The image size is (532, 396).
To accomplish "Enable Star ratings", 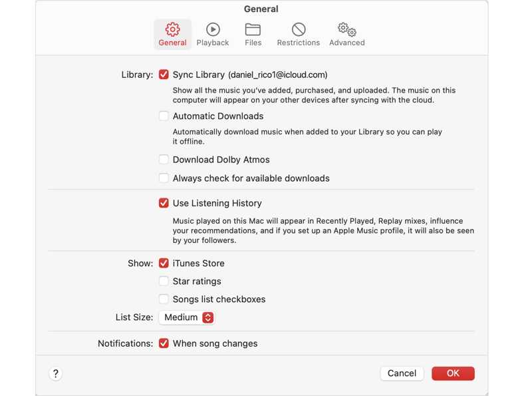I will pyautogui.click(x=163, y=281).
